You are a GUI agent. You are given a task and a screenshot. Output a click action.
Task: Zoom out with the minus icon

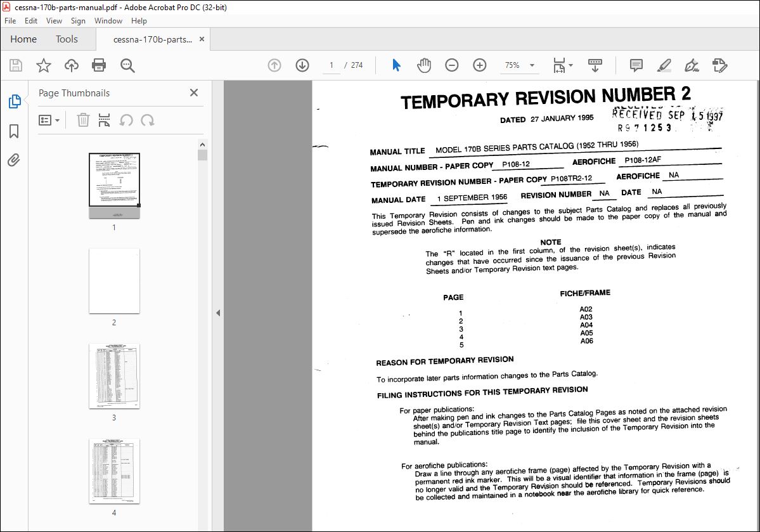point(452,65)
